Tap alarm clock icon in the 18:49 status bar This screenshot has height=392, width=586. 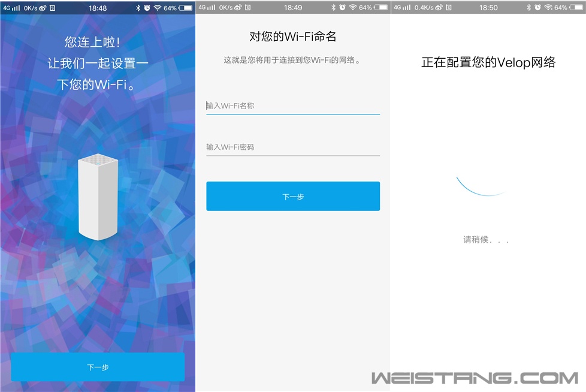342,8
